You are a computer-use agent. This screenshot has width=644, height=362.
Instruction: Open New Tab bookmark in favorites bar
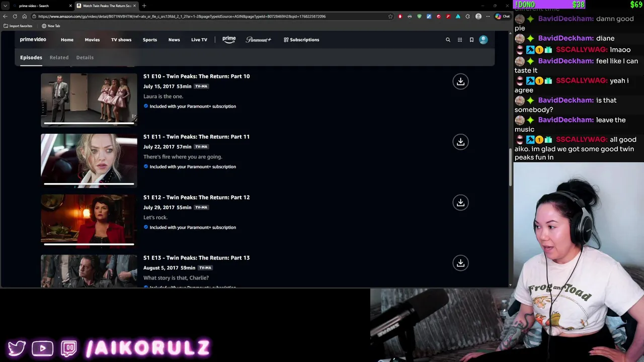[51, 26]
